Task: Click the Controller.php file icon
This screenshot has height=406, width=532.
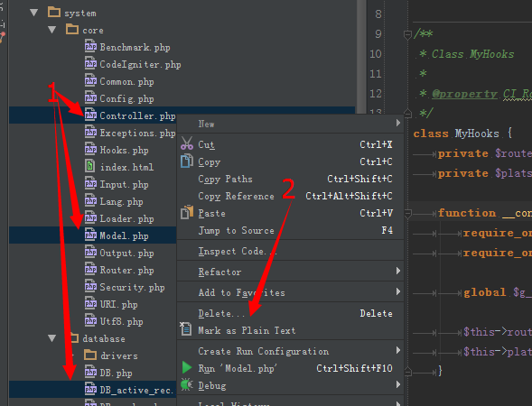Action: point(90,115)
